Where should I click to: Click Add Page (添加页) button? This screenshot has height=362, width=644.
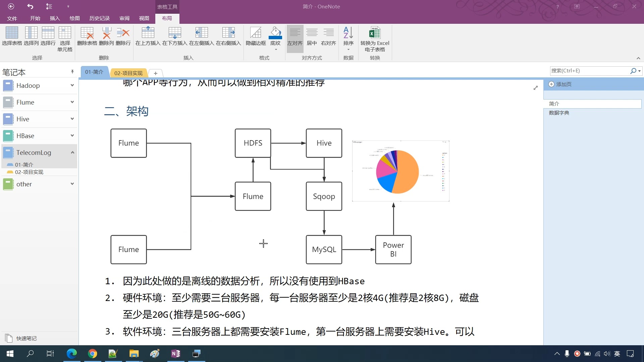tap(560, 84)
